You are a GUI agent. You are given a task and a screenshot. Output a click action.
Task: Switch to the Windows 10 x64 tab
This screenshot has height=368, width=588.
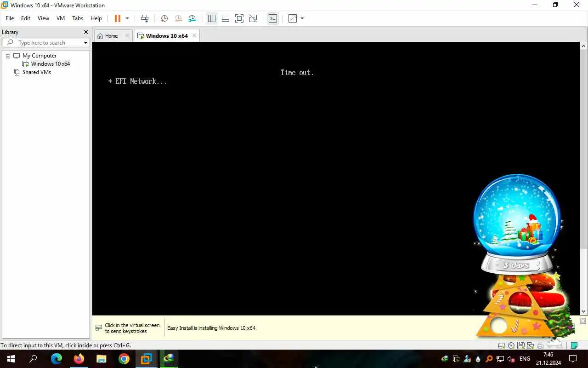pyautogui.click(x=167, y=36)
